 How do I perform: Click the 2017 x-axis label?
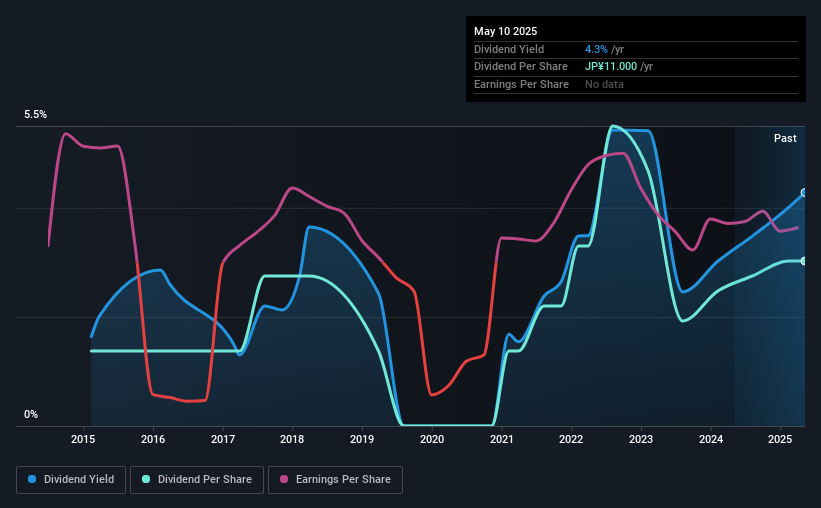tap(223, 439)
